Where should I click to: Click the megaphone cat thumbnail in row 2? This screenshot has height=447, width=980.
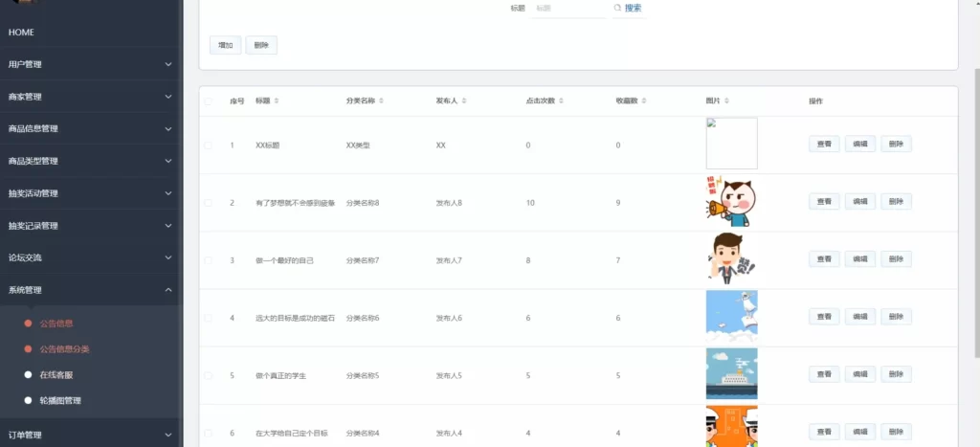tap(731, 203)
